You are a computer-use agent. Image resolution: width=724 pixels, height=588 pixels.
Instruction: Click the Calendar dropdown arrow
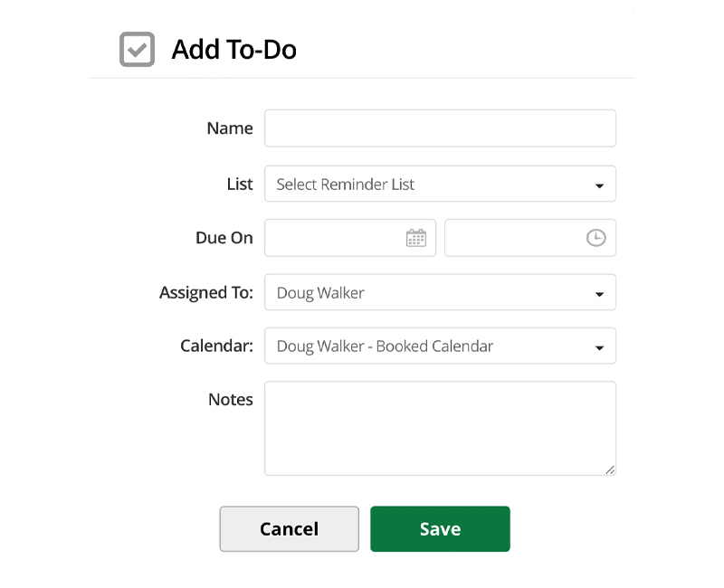coord(600,346)
